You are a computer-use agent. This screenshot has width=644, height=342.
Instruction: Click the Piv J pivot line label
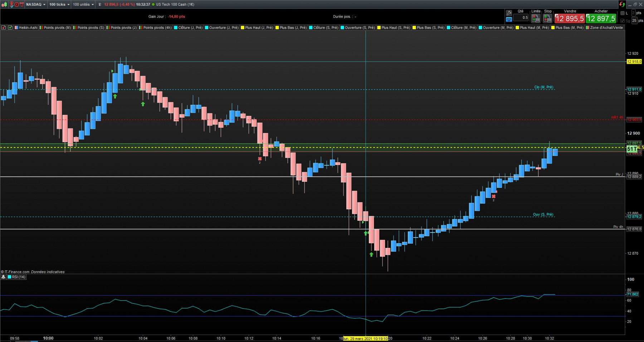(x=619, y=175)
